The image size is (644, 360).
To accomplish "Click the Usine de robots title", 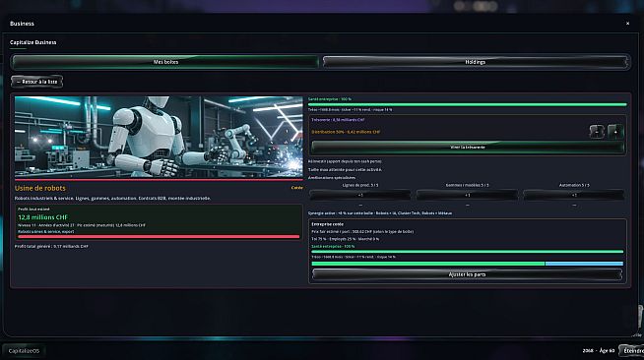I will coord(39,188).
